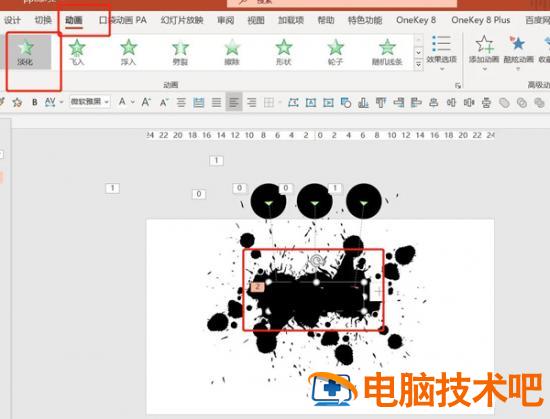Toggle the highlighted left-align text button
The height and width of the screenshot is (419, 550).
coord(234,102)
